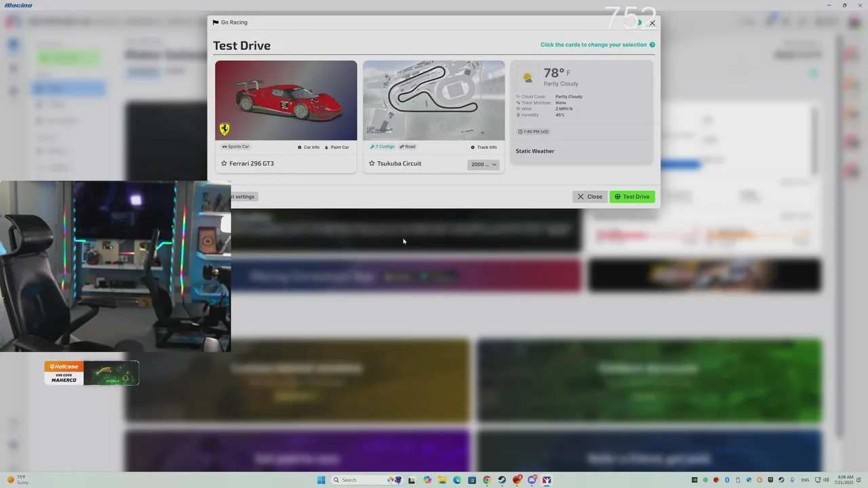Click the Sports Car category tag
Viewport: 868px width, 488px height.
235,146
